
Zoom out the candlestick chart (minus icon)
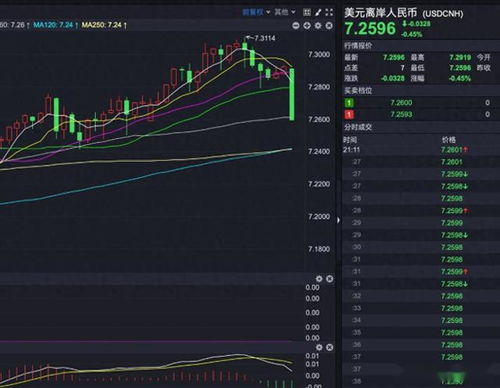296,26
